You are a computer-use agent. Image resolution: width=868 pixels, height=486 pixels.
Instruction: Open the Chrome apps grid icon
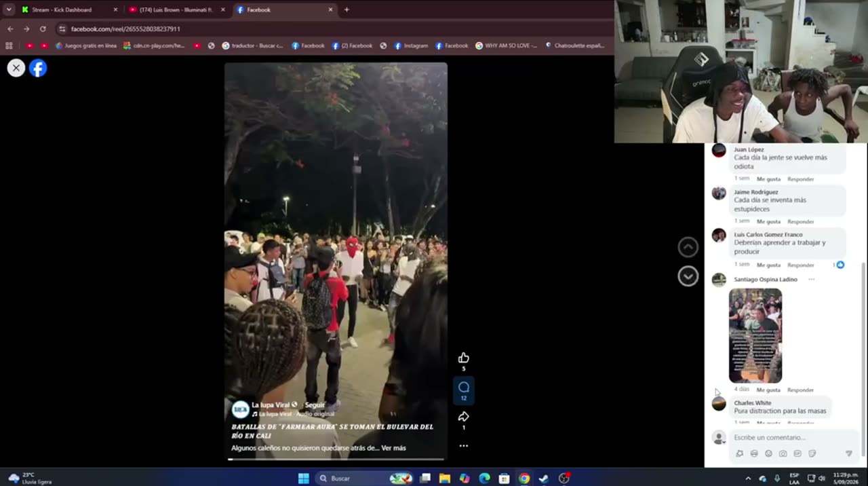pos(9,45)
